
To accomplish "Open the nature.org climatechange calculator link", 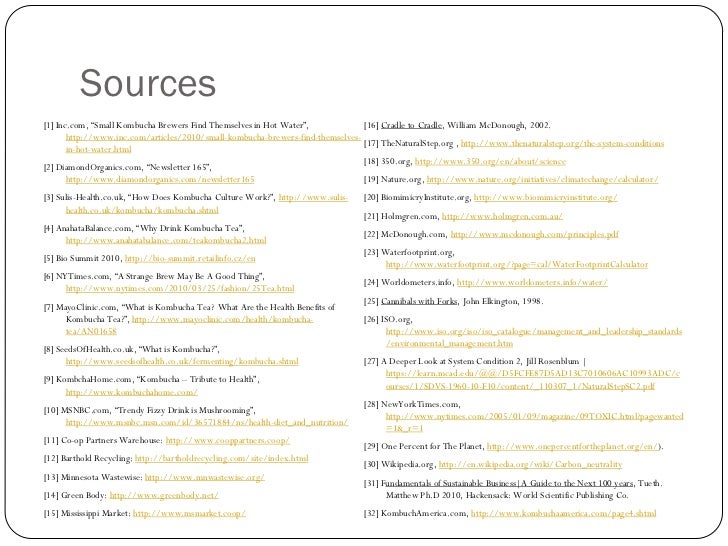I will point(542,179).
